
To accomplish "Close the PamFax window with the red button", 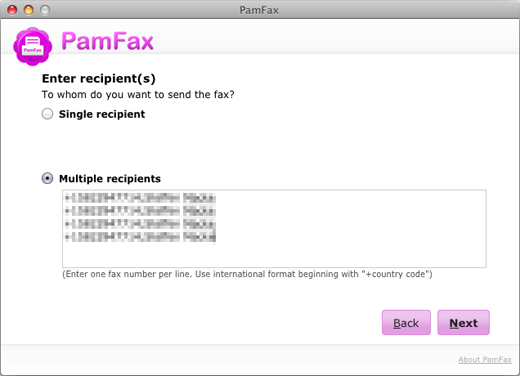I will click(x=12, y=10).
